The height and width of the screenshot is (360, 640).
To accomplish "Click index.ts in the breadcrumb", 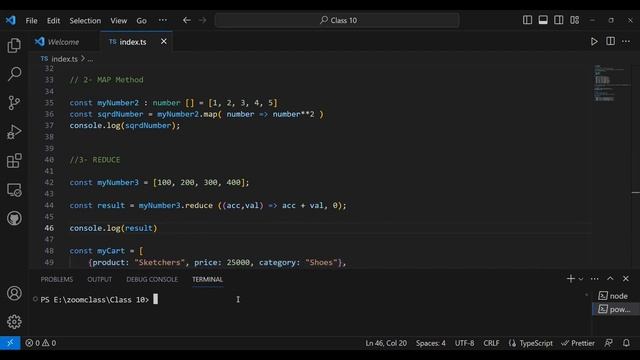I will (64, 59).
